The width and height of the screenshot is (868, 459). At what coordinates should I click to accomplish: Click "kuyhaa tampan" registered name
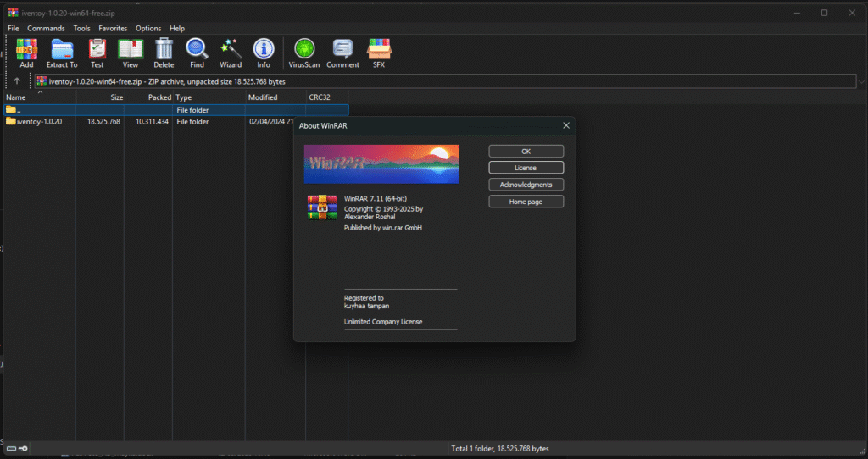(x=366, y=306)
